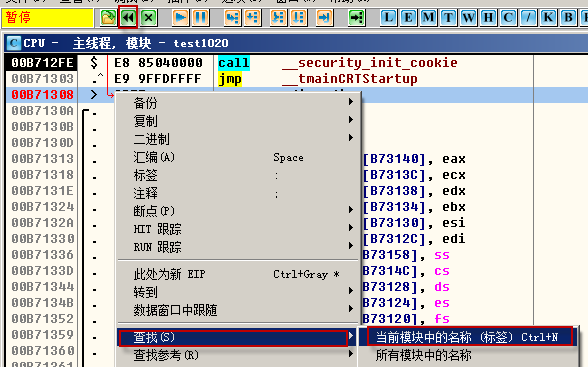Viewport: 588px width, 367px height.
Task: Click hex bytes E9 9FFDFFFF
Action: [158, 79]
